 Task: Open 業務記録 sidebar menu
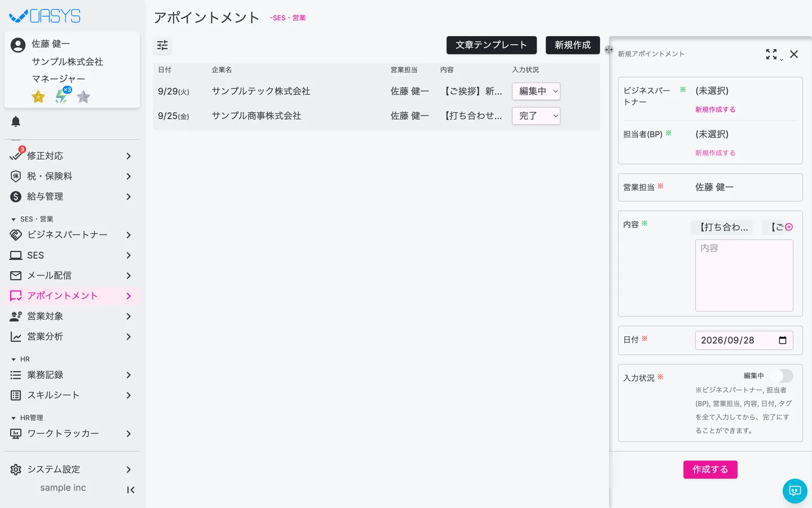[72, 375]
